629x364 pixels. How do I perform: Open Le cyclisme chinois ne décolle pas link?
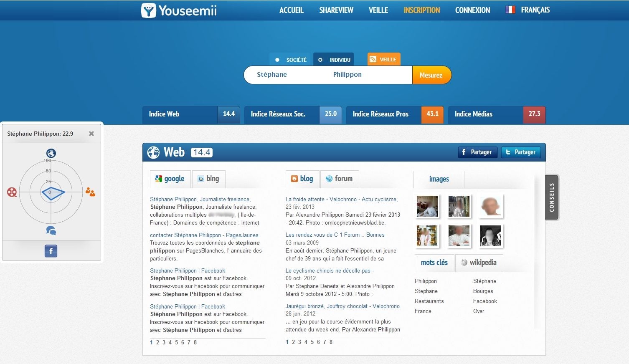330,271
